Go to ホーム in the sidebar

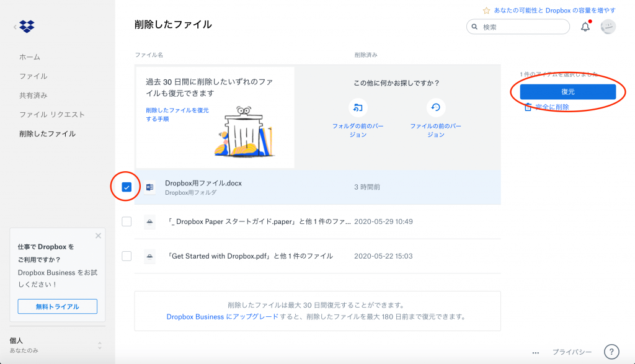click(30, 57)
